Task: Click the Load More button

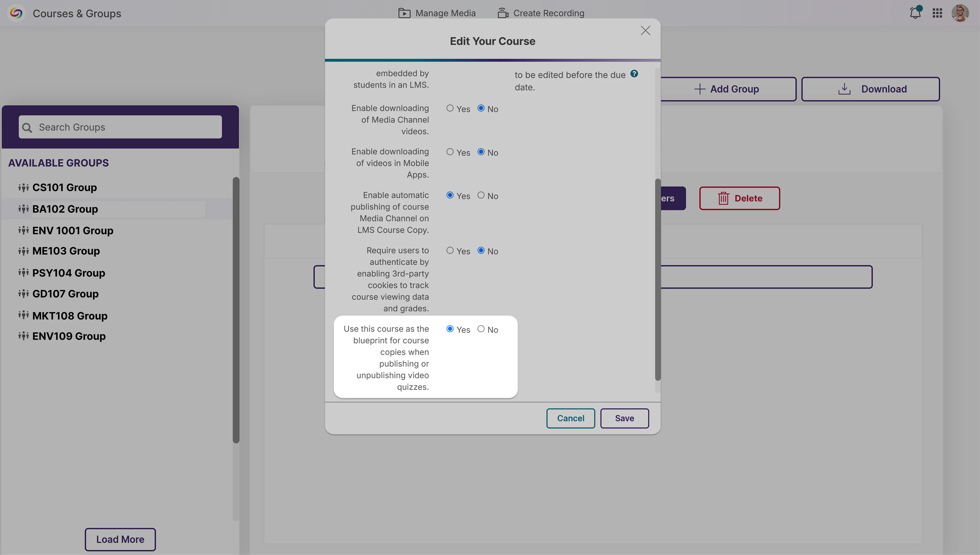Action: [120, 539]
